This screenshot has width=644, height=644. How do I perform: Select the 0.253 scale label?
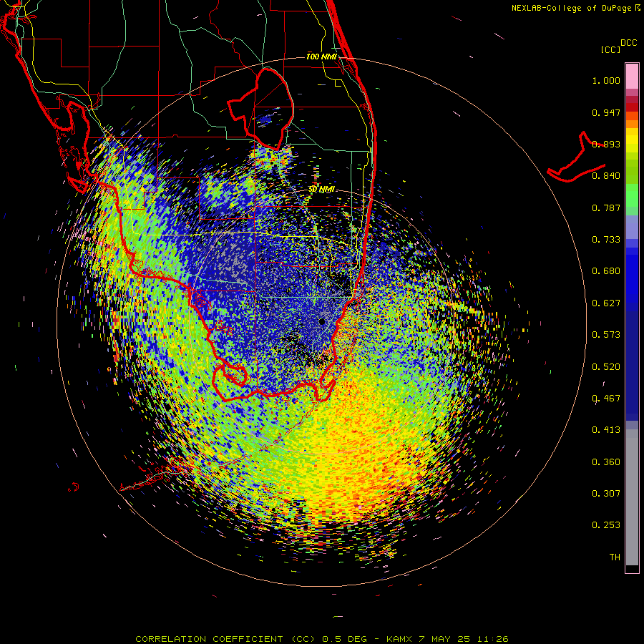coord(606,525)
